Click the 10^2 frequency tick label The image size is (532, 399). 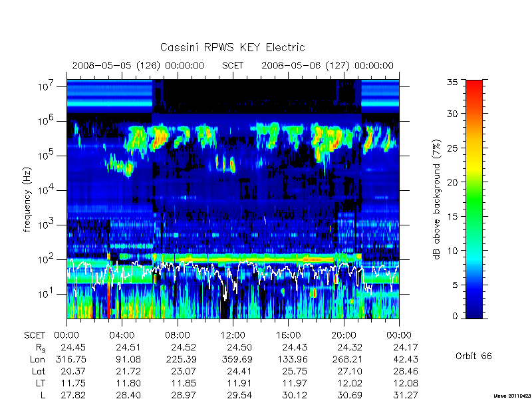[x=46, y=259]
